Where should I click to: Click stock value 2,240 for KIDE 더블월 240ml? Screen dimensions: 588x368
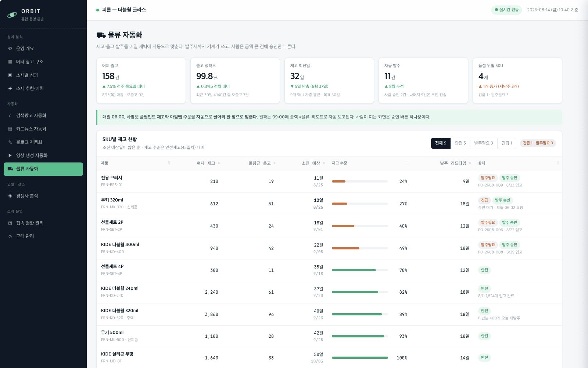[211, 292]
